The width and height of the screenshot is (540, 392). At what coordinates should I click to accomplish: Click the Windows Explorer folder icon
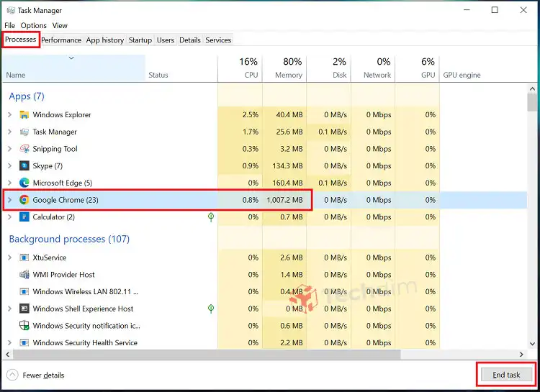24,114
